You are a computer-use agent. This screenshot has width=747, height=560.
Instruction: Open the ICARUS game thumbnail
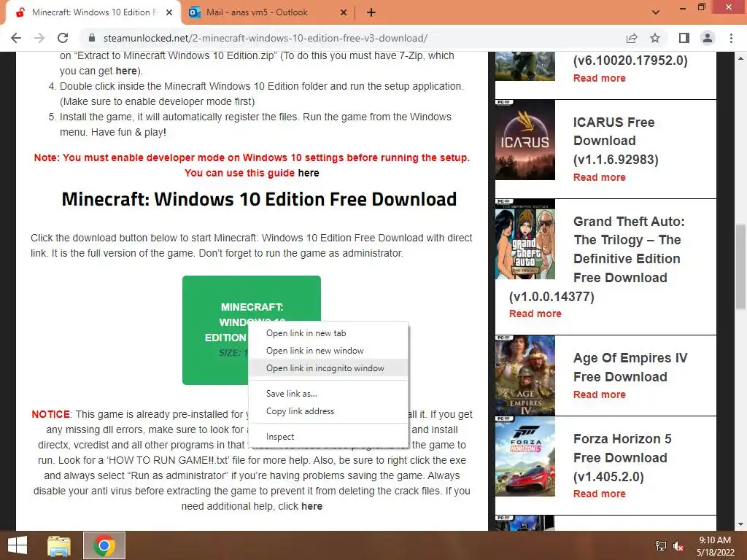click(525, 139)
